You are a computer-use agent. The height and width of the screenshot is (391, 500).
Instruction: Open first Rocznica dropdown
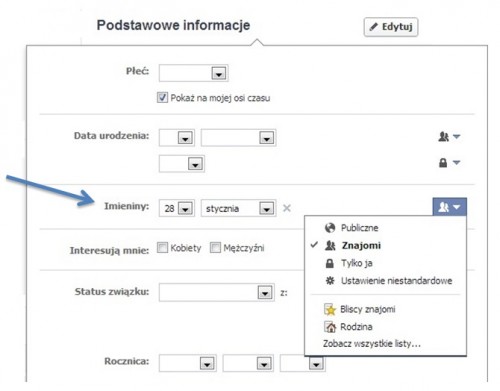[188, 363]
